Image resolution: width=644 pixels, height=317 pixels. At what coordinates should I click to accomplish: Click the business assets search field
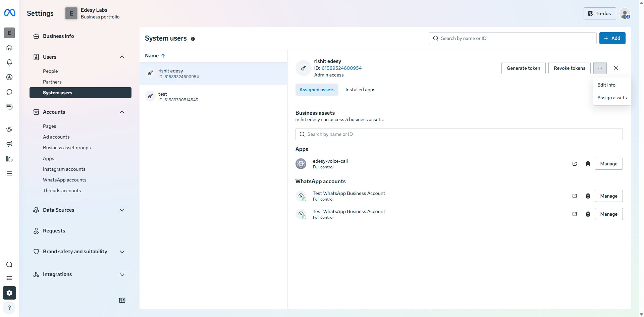click(x=459, y=134)
